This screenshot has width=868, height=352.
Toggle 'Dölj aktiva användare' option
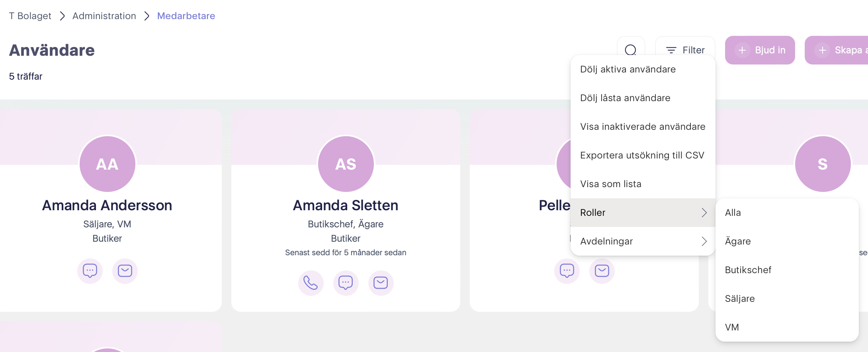(x=628, y=69)
